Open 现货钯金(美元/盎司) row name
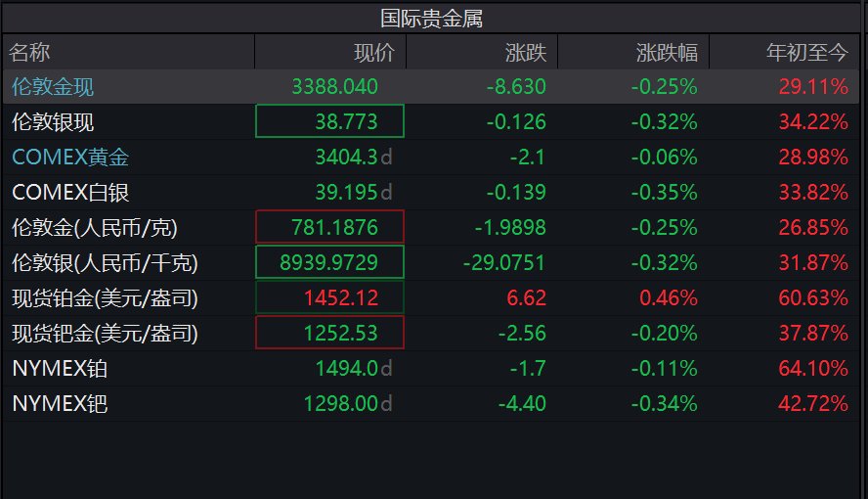The width and height of the screenshot is (868, 499). (x=105, y=334)
